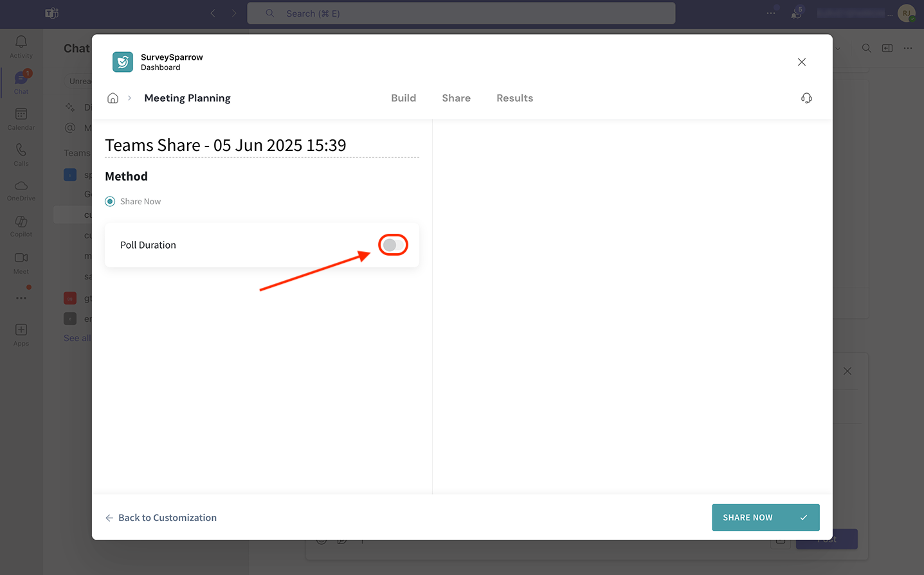Open the support headset icon
Image resolution: width=924 pixels, height=575 pixels.
click(806, 98)
